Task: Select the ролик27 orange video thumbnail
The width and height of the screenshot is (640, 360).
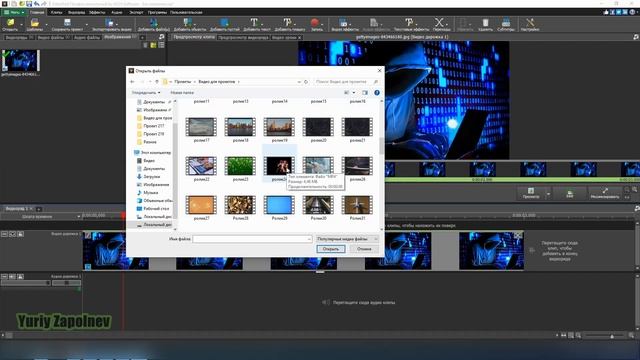Action: pyautogui.click(x=201, y=205)
